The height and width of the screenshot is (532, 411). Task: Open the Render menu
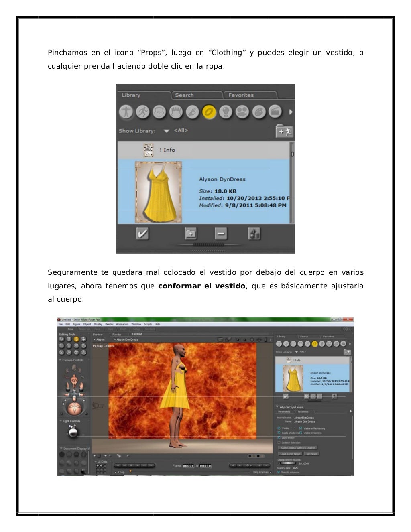point(109,324)
